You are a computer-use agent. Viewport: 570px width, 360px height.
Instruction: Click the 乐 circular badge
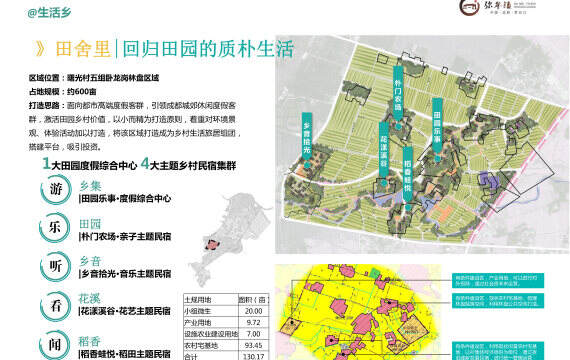point(55,227)
